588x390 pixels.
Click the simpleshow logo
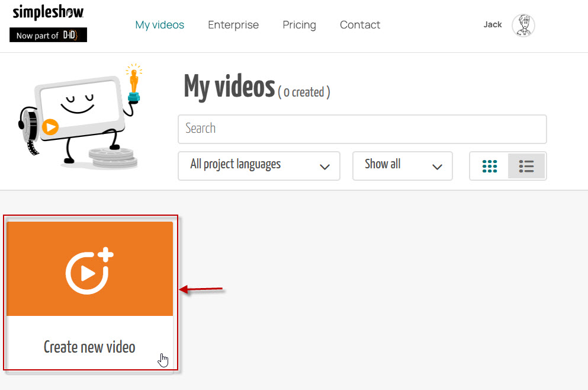48,13
